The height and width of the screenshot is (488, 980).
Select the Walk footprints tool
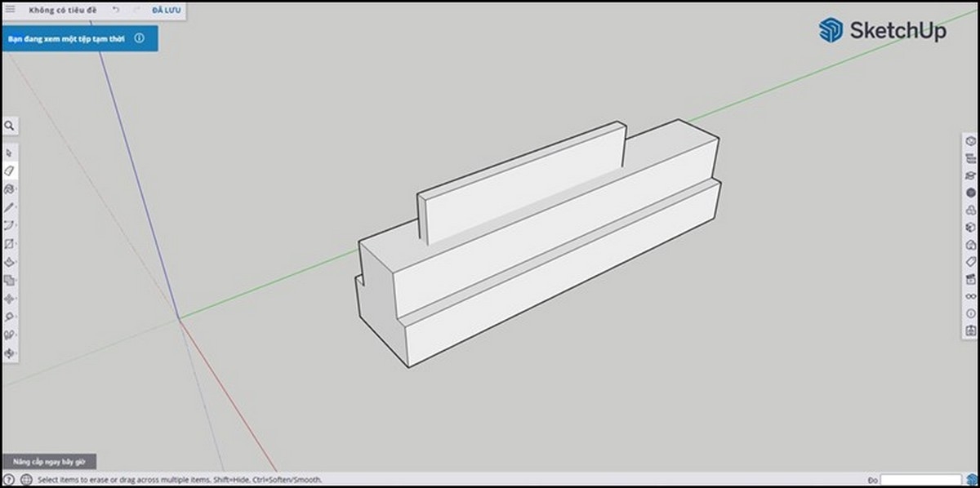9,335
